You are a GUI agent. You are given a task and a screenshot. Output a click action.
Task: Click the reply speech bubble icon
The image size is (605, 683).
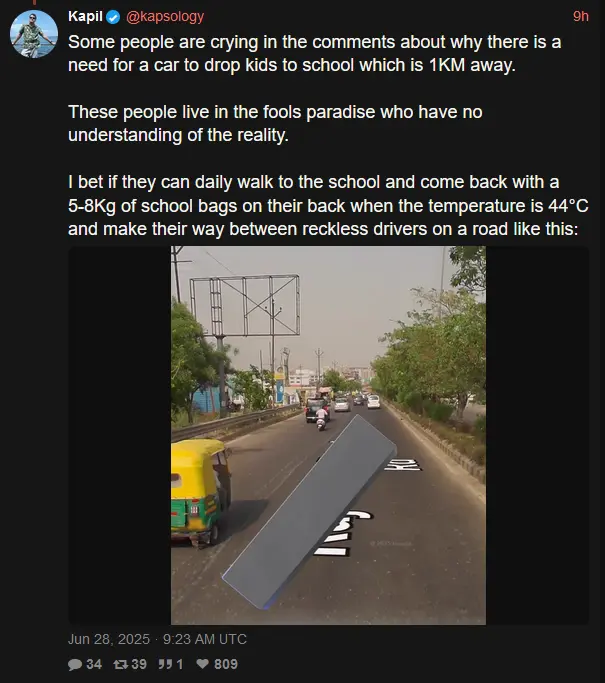[x=75, y=664]
